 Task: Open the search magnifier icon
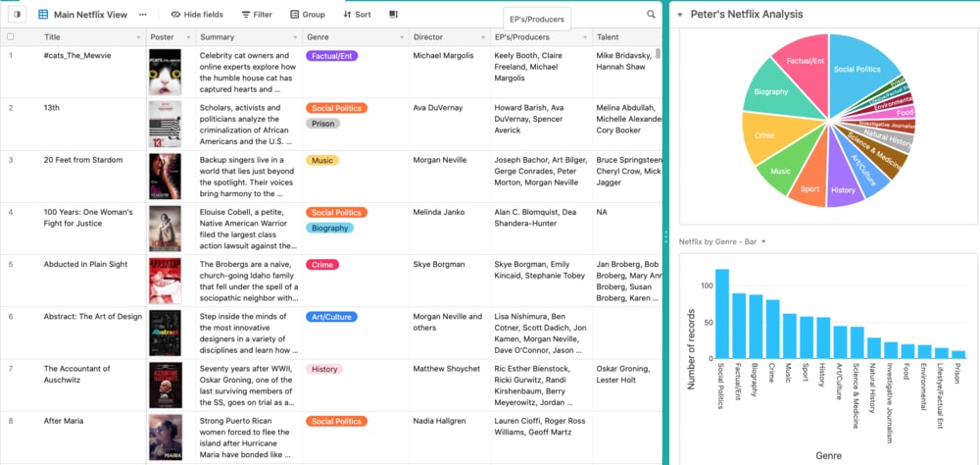tap(651, 15)
